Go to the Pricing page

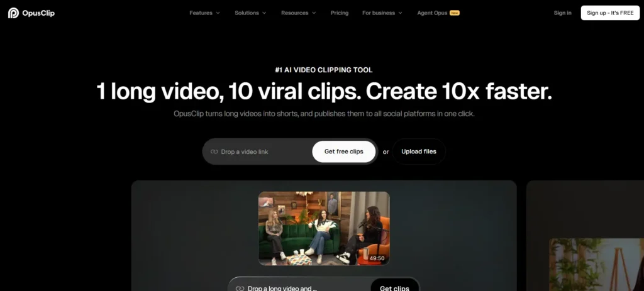(339, 13)
